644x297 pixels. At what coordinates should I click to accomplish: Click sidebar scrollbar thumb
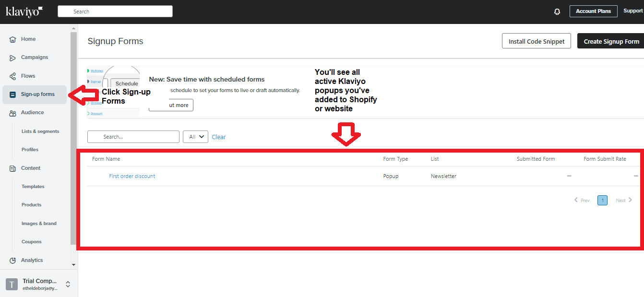click(x=73, y=139)
